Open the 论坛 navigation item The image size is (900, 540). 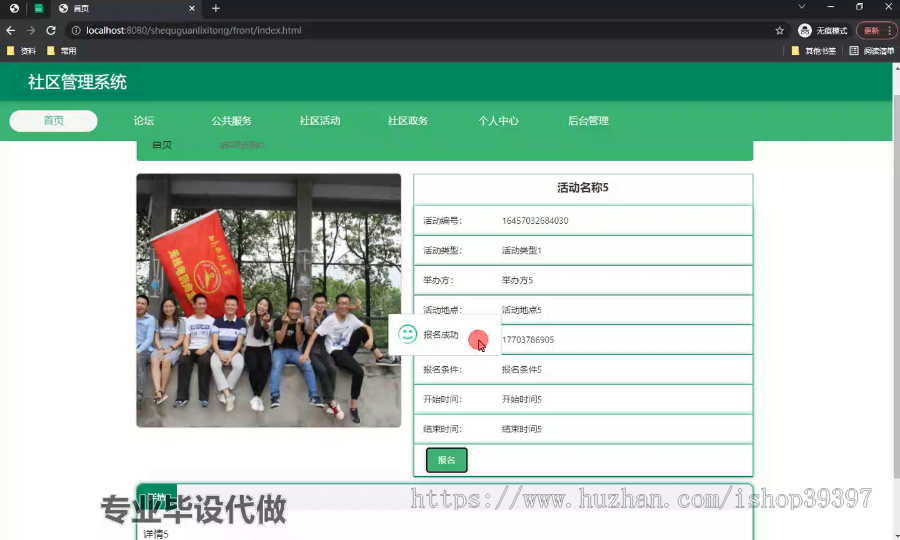click(x=143, y=121)
